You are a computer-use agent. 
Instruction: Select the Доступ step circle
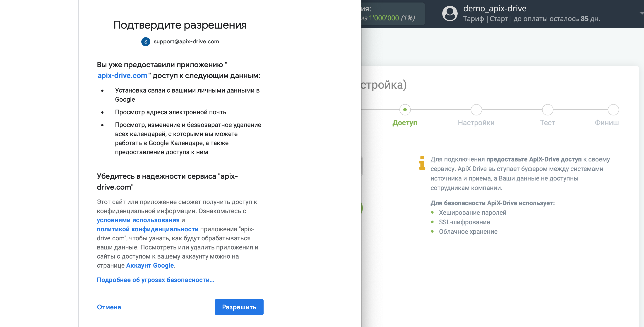(405, 110)
